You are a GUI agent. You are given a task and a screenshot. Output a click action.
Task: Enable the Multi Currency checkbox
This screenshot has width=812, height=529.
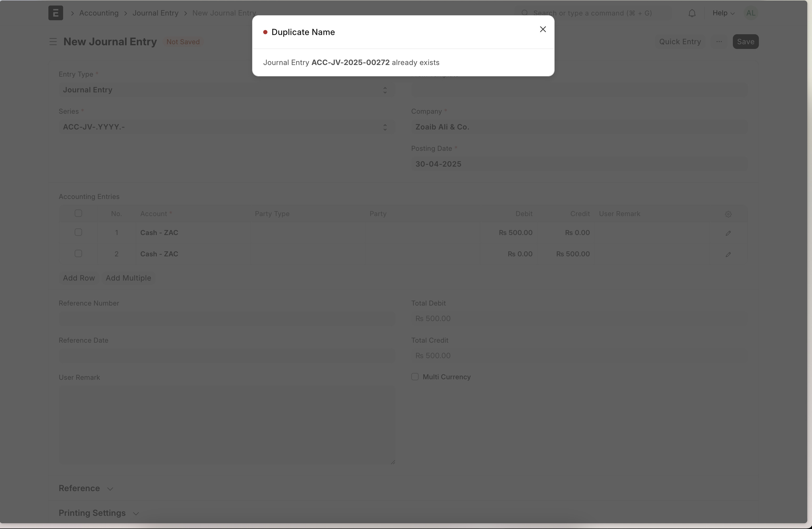coord(415,377)
